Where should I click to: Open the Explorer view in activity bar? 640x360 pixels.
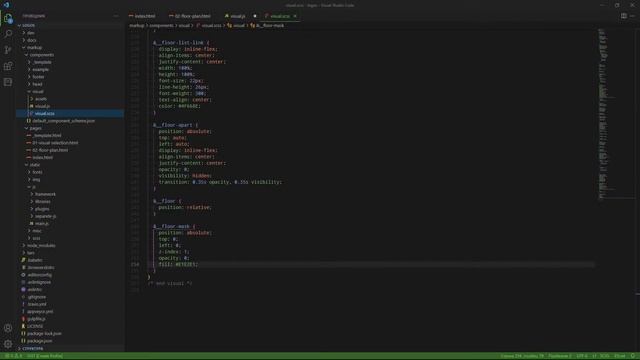tap(8, 18)
